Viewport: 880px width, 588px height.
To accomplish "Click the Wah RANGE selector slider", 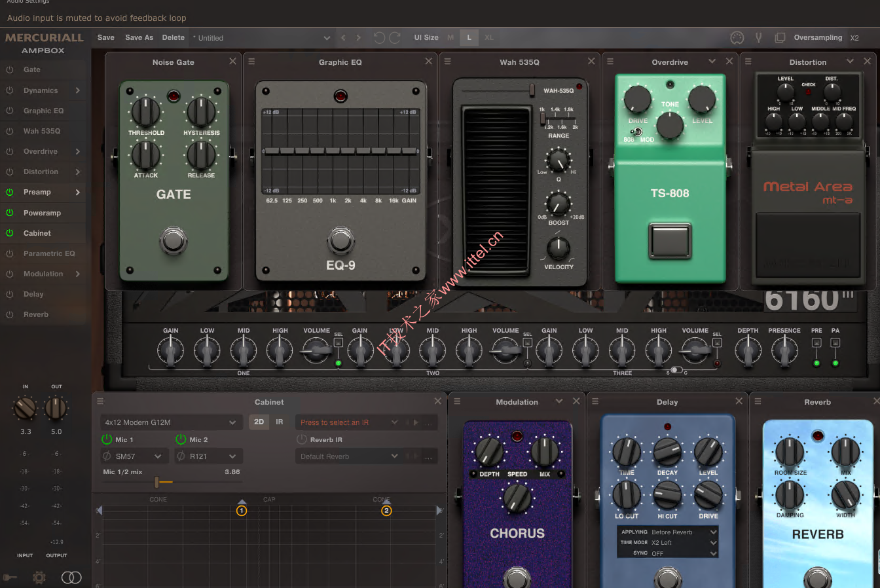I will coord(543,119).
